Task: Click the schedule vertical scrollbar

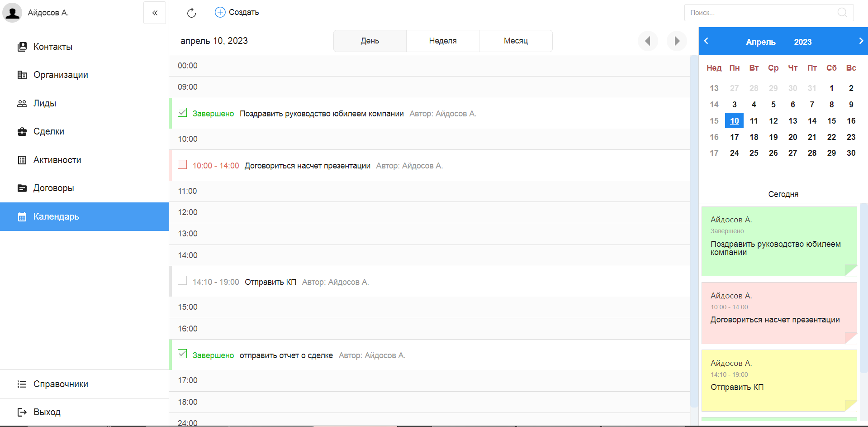Action: (694, 231)
